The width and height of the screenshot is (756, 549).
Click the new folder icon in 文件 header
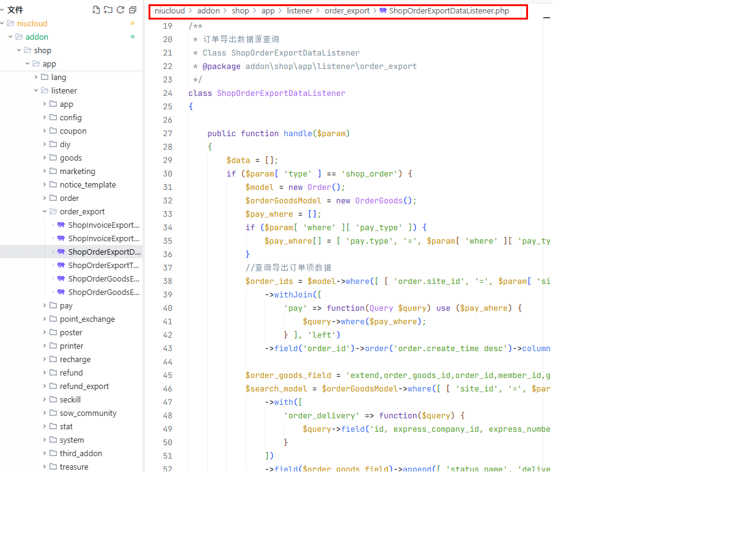tap(108, 10)
